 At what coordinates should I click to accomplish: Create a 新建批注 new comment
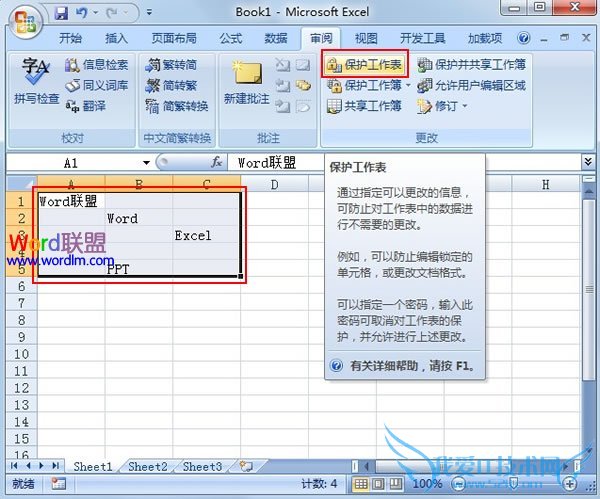pos(247,82)
